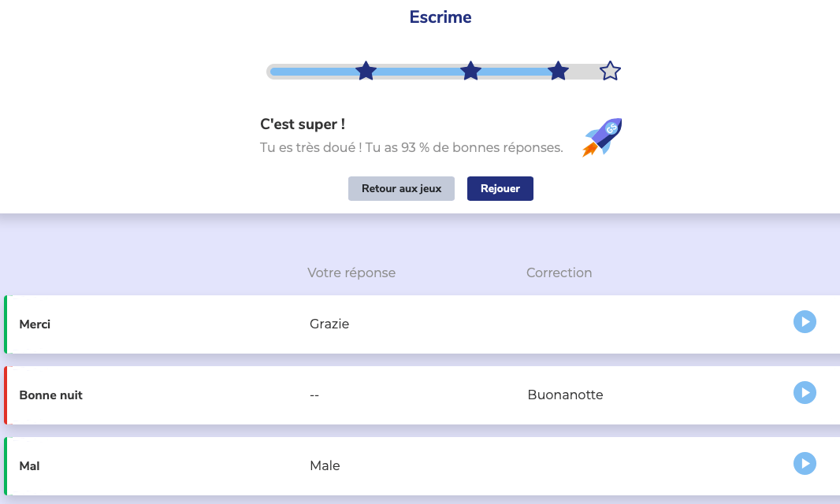This screenshot has height=504, width=840.
Task: Click the first filled star on progress bar
Action: (x=366, y=72)
